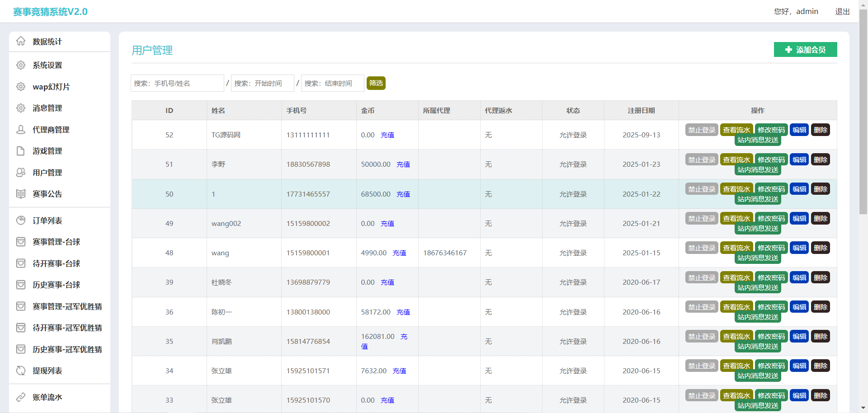This screenshot has width=868, height=413.
Task: Delete user wang002 with 删除 button
Action: coord(820,219)
